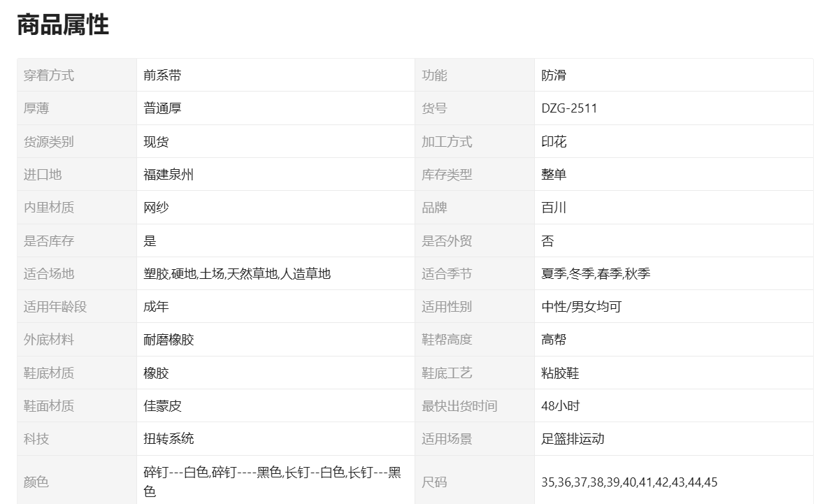Click the 高帮 shoe height value
This screenshot has width=818, height=504.
pos(554,340)
